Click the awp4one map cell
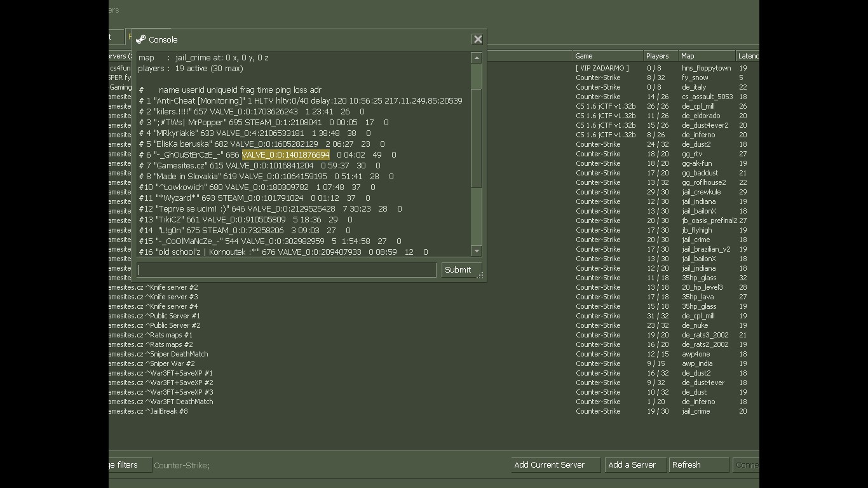 click(696, 354)
